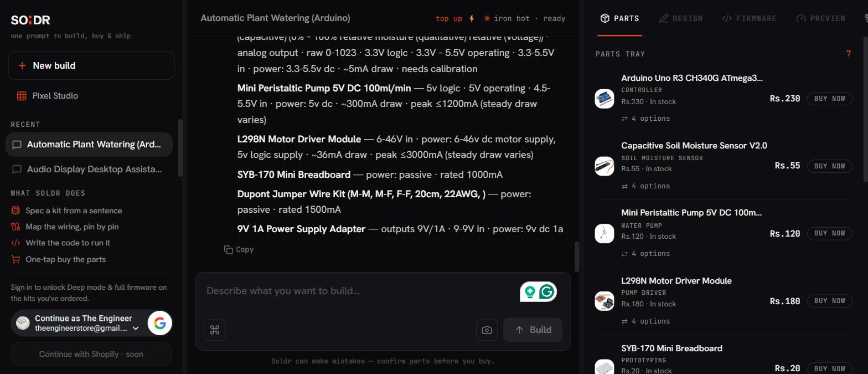Open Mini Peristaltic Pump thumbnail
Screen dimensions: 868x374
click(x=604, y=234)
